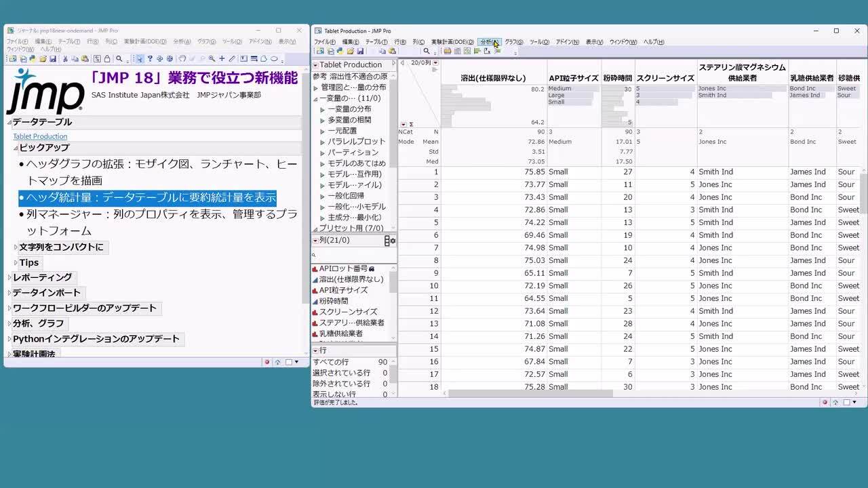Select the Cut scissors icon in the journal toolbar

point(65,59)
